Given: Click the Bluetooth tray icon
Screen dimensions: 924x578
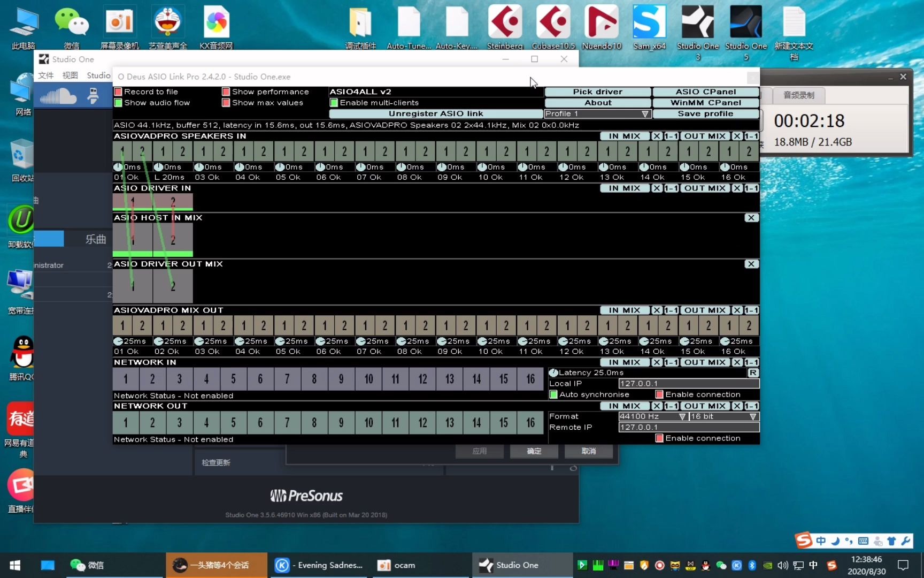Looking at the screenshot, I should 752,565.
